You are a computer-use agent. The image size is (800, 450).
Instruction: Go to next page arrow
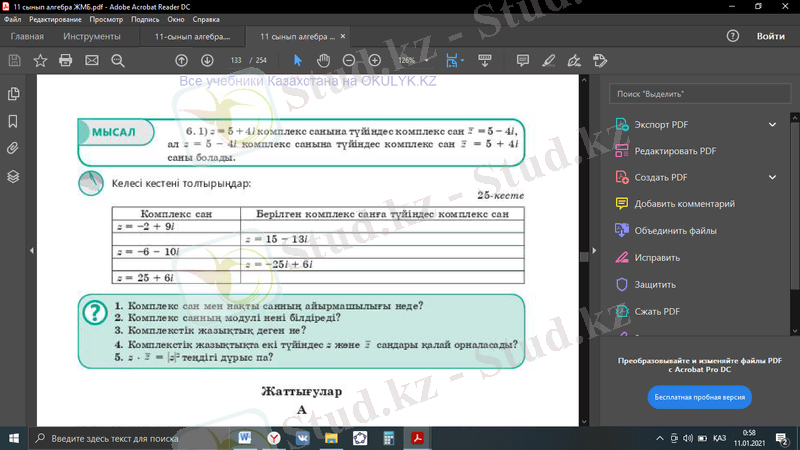point(207,60)
